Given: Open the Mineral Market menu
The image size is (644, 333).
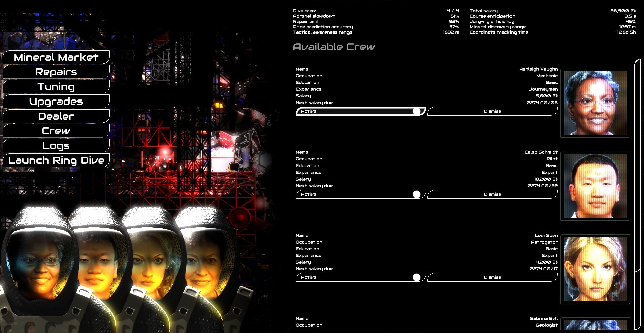Looking at the screenshot, I should [x=56, y=57].
